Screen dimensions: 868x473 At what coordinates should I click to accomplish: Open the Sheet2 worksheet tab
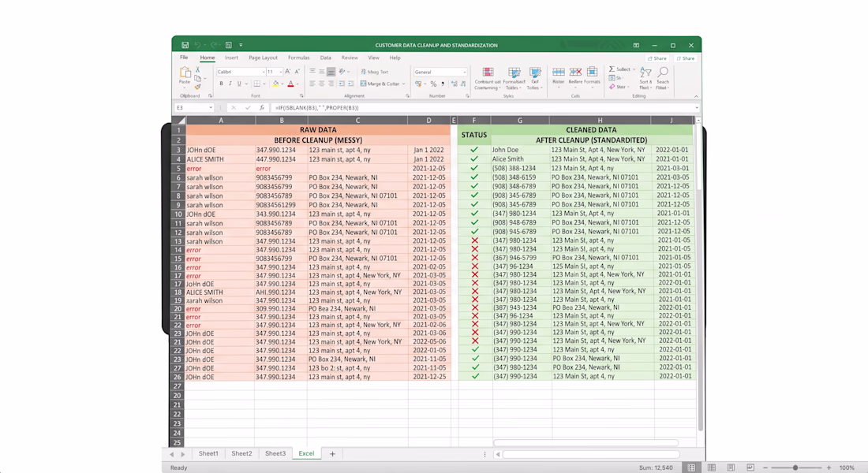pyautogui.click(x=241, y=453)
